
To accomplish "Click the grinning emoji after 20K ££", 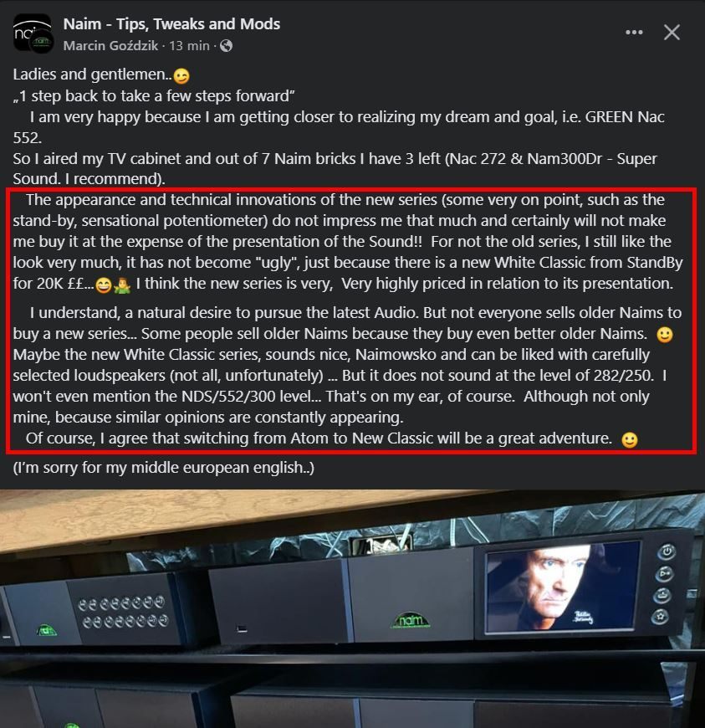I will click(104, 285).
